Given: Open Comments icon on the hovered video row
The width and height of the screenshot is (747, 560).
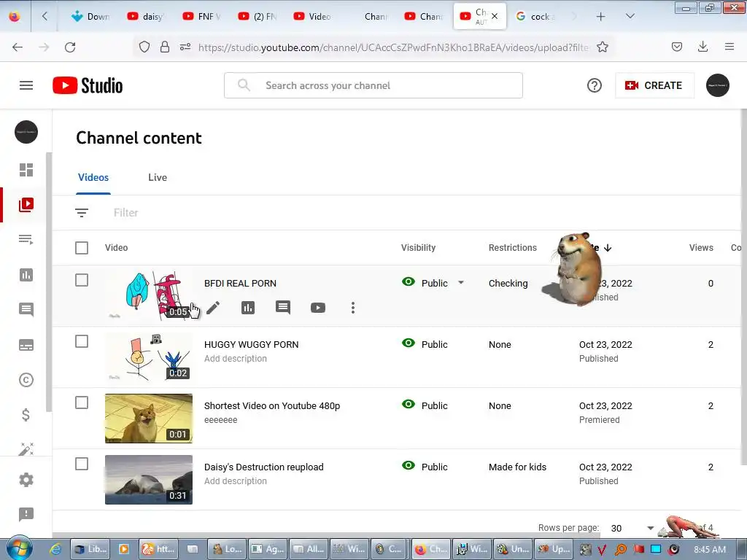Looking at the screenshot, I should [x=283, y=308].
